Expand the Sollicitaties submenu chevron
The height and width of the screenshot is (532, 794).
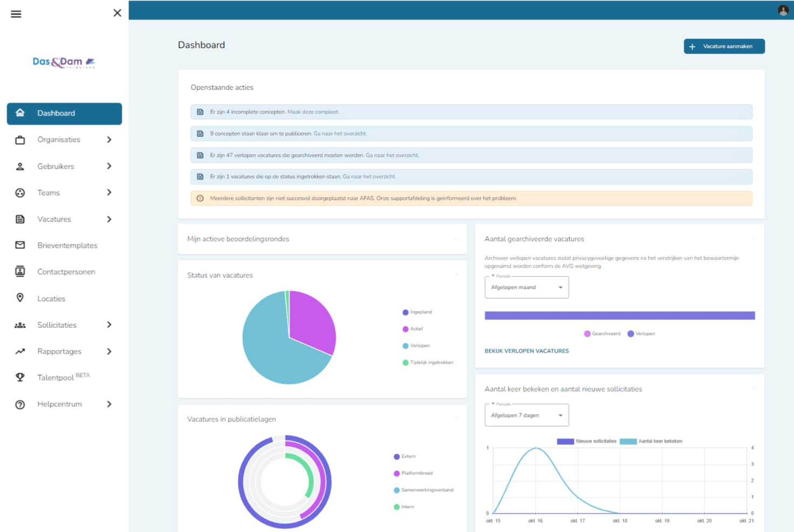coord(109,325)
